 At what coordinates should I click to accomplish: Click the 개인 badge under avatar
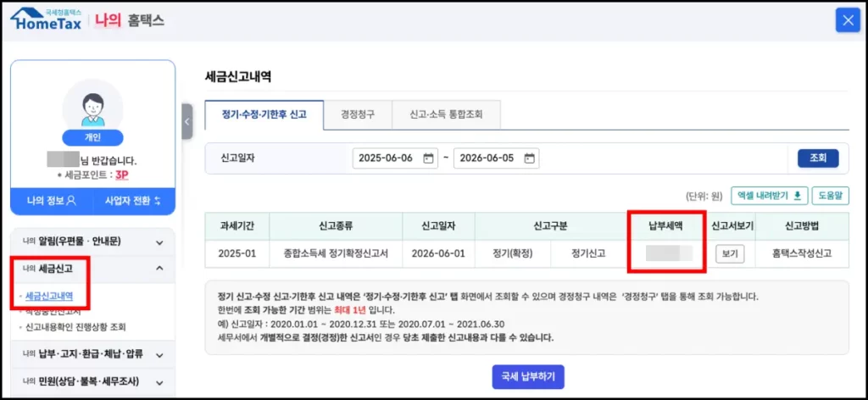(92, 138)
